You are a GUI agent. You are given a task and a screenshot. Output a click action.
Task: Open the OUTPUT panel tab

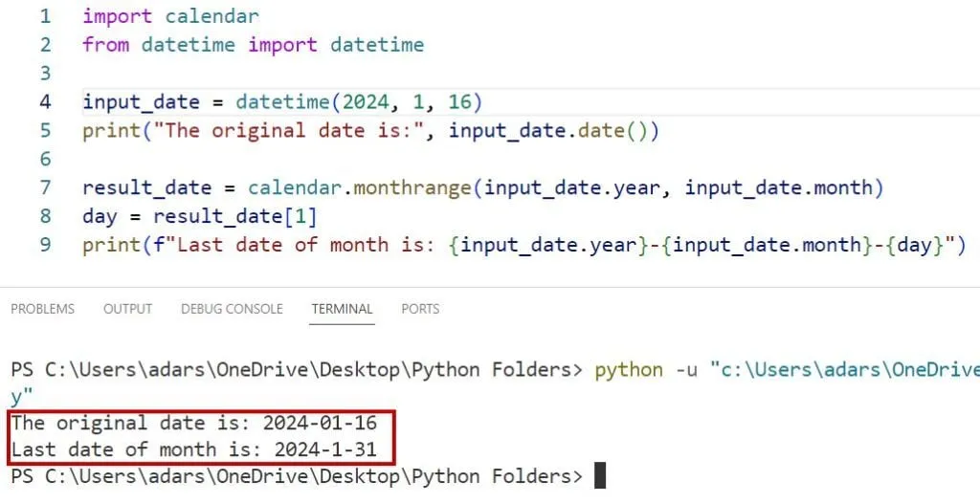[x=127, y=309]
